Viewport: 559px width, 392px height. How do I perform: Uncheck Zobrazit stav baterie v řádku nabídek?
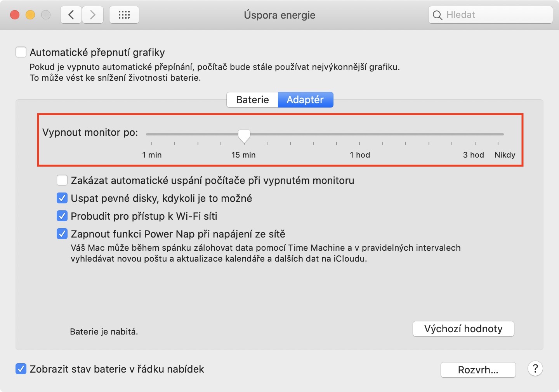(21, 369)
